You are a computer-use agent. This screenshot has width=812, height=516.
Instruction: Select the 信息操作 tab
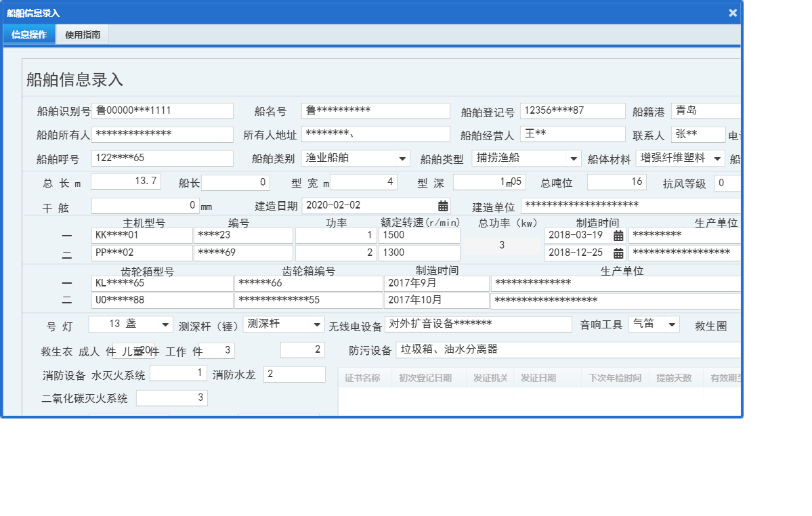(28, 34)
